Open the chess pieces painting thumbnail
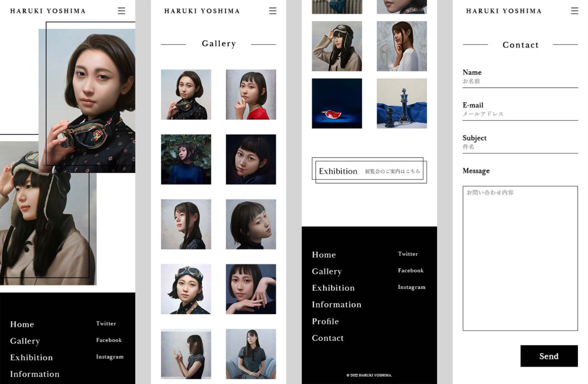Image resolution: width=588 pixels, height=384 pixels. click(x=402, y=103)
